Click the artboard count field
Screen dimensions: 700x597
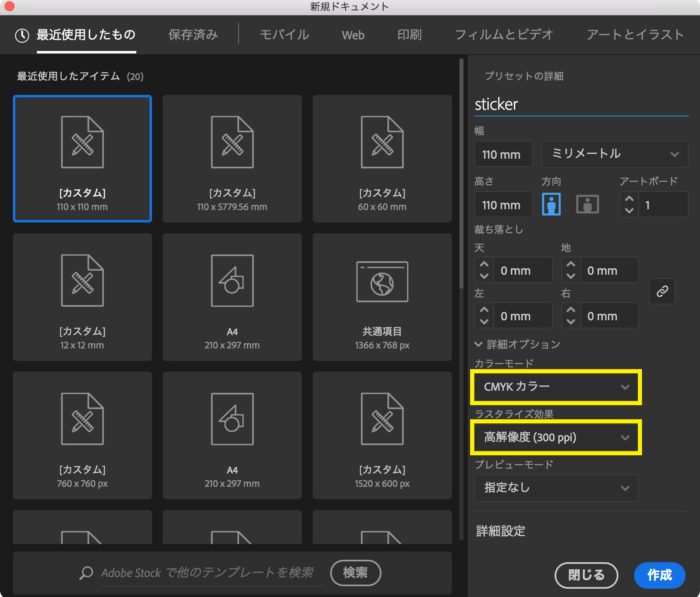[663, 205]
